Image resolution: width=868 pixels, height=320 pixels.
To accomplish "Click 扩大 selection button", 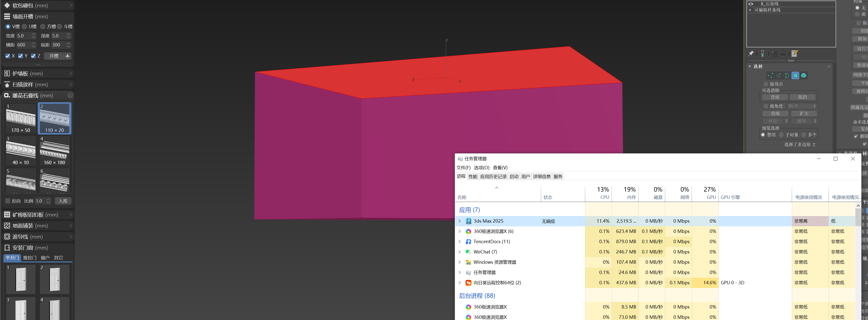I will coord(804,114).
